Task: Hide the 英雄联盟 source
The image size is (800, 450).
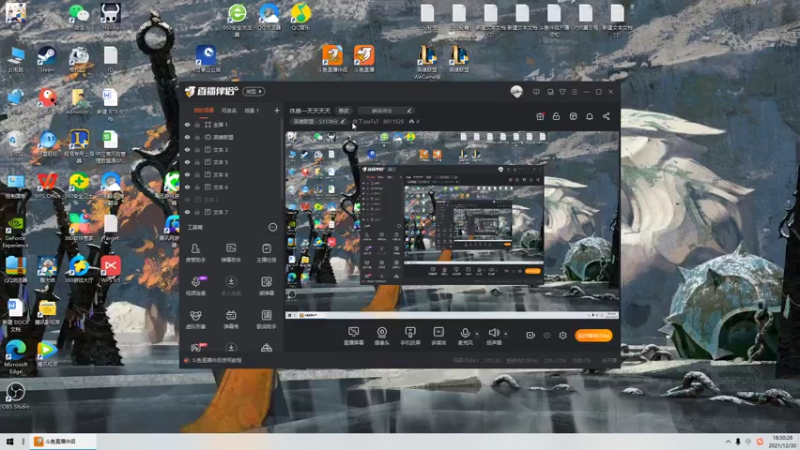Action: (187, 137)
